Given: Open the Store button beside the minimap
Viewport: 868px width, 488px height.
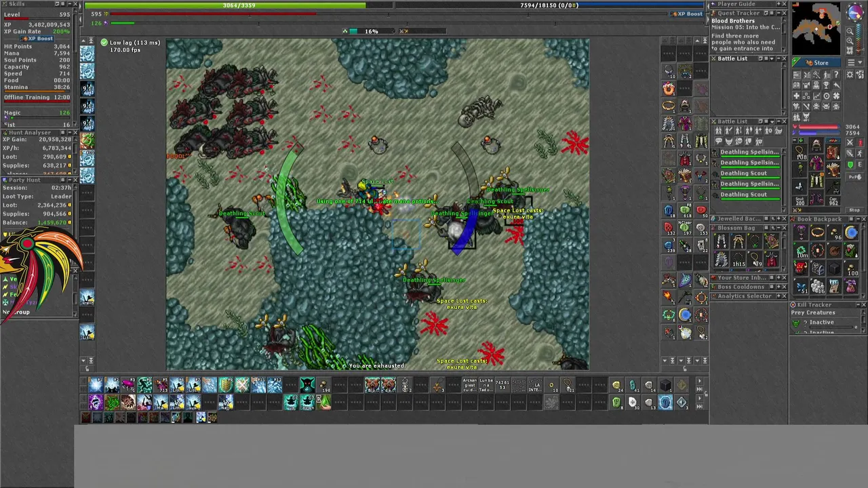Looking at the screenshot, I should pyautogui.click(x=816, y=62).
